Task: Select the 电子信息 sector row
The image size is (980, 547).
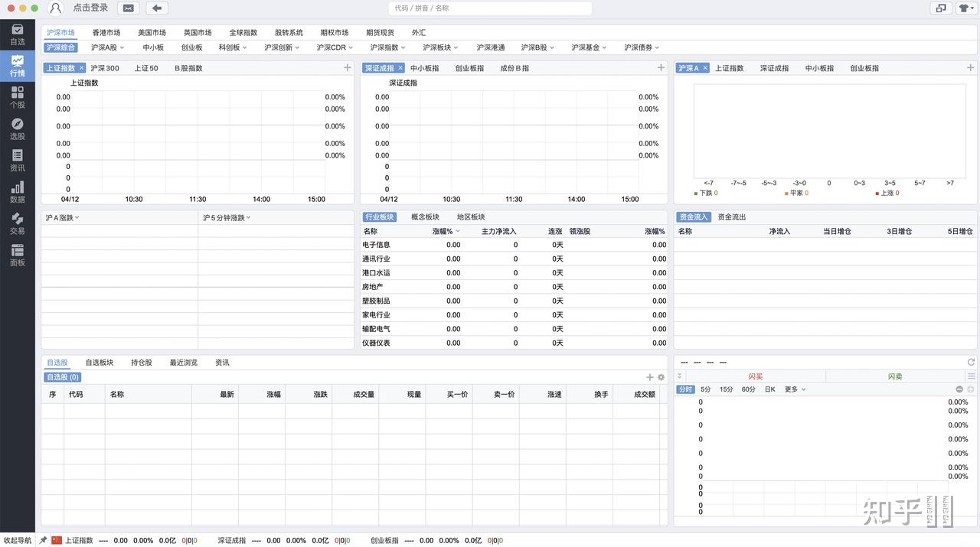Action: click(513, 245)
